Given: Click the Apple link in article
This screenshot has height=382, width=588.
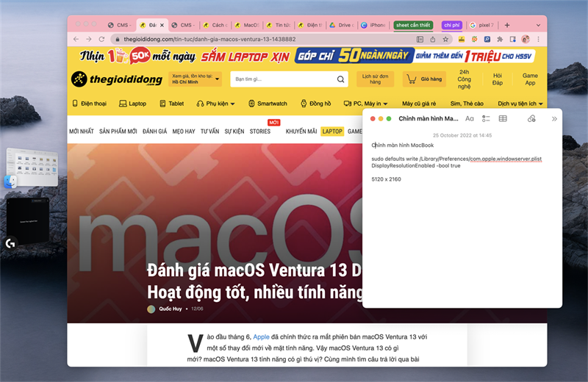Looking at the screenshot, I should 261,336.
